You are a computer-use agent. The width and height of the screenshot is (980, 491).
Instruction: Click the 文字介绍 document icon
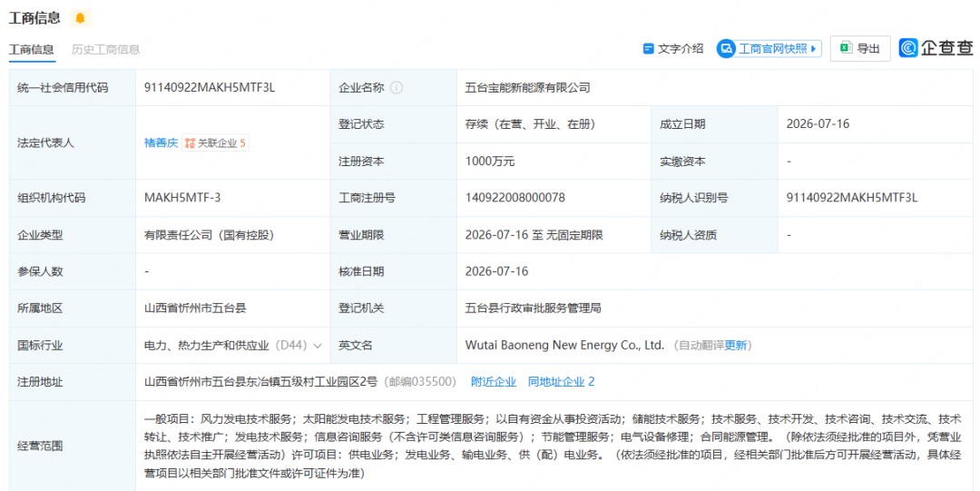click(x=648, y=49)
